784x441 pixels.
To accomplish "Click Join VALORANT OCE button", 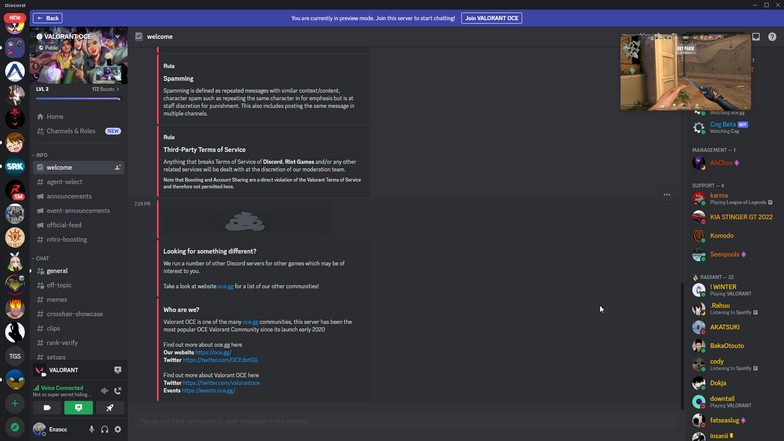I will (492, 18).
